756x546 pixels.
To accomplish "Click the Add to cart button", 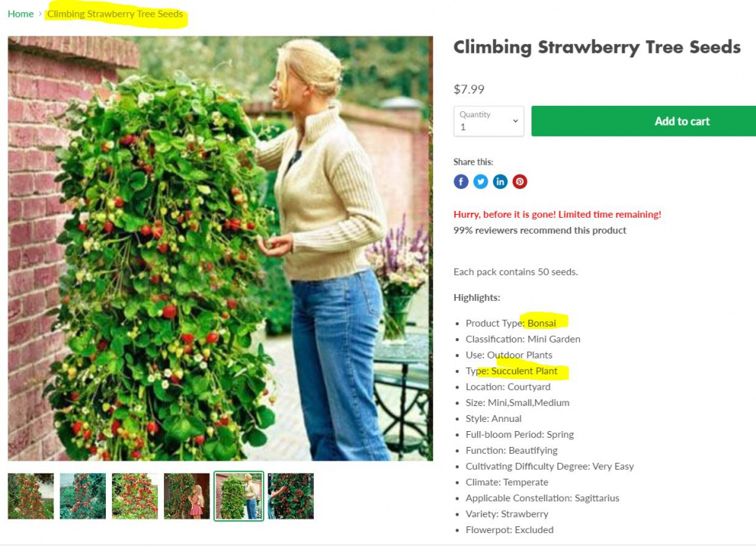I will tap(643, 121).
